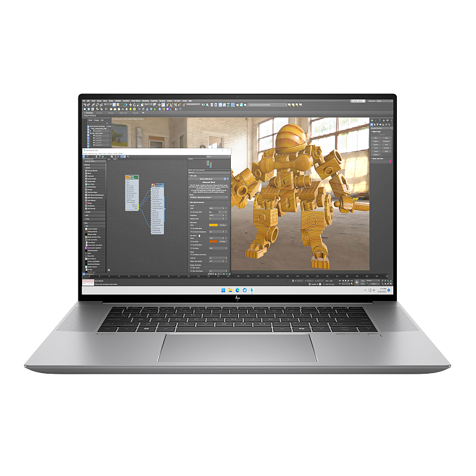Open the orange wood color swatch
Screen dimensions: 476x476
[x=214, y=242]
